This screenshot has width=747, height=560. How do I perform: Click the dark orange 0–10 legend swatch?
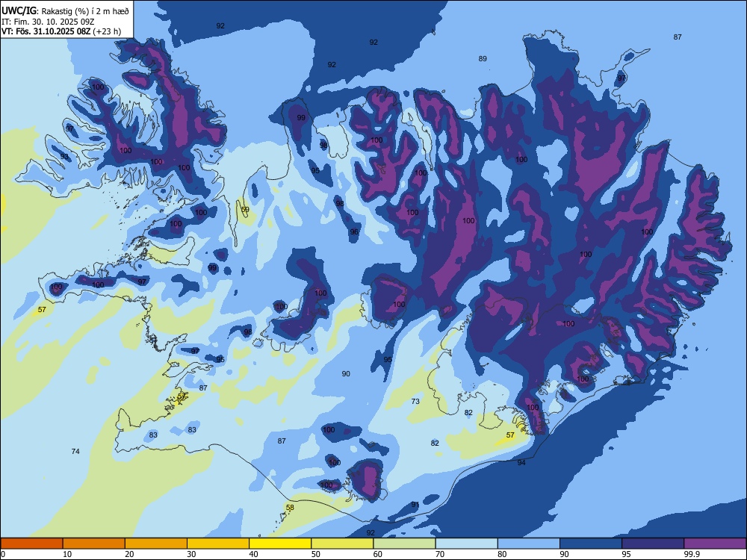click(x=31, y=544)
